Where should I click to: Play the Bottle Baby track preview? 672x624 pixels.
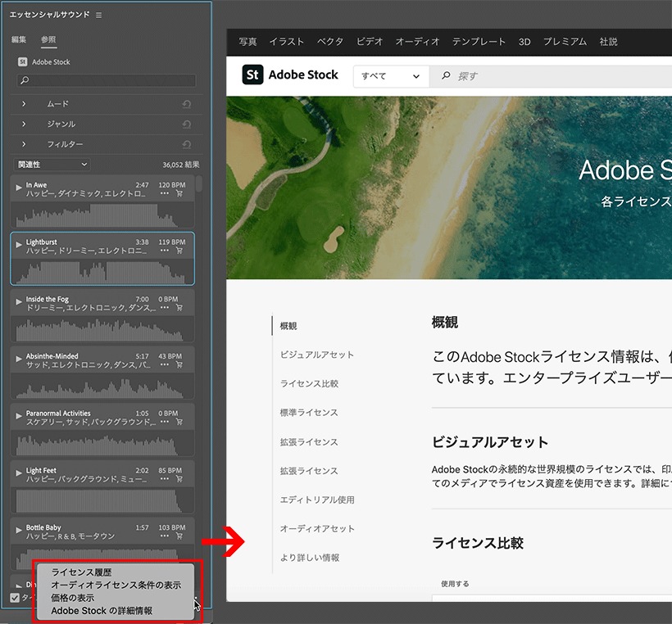tap(18, 530)
